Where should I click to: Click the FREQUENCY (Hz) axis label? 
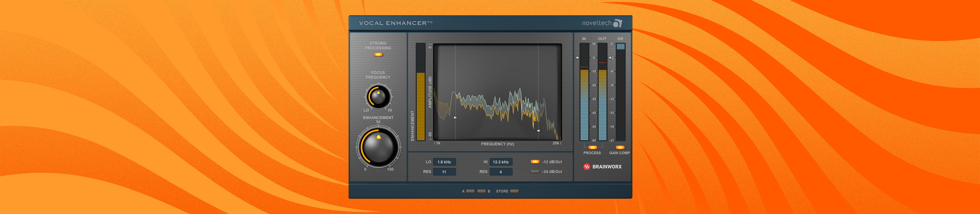coord(497,144)
